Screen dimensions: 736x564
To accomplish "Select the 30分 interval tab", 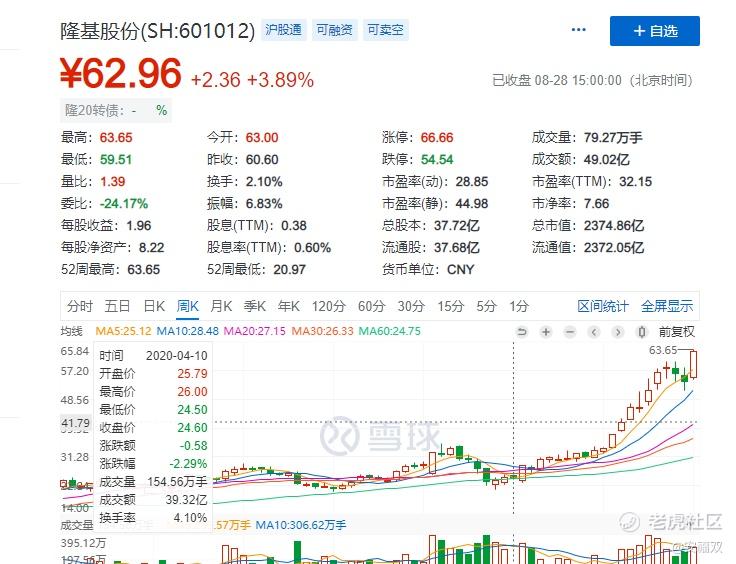I will 411,306.
